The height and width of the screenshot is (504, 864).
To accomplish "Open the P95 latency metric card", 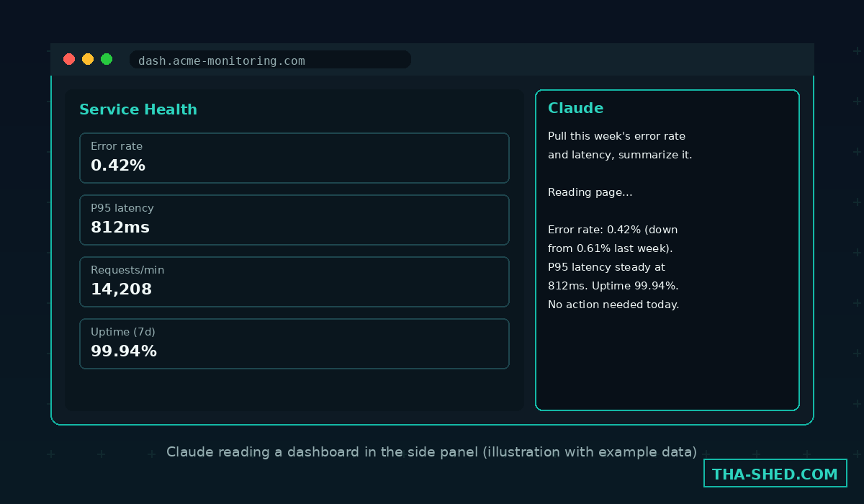I will [294, 220].
